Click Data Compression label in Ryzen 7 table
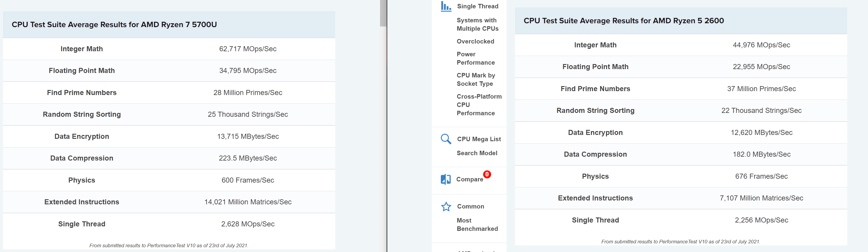 82,158
